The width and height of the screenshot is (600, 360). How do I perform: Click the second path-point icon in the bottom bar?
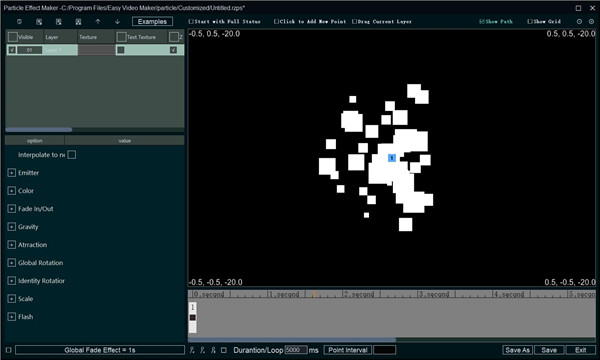pyautogui.click(x=202, y=350)
